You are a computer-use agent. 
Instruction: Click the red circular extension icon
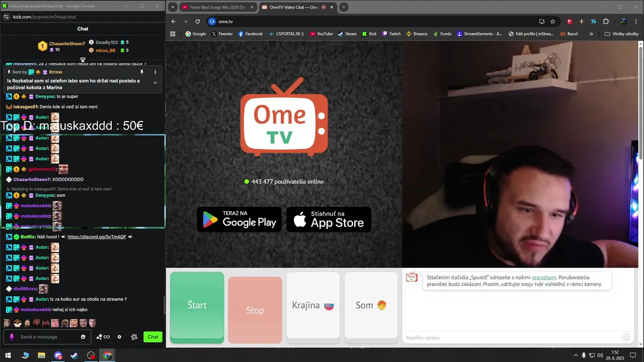[x=570, y=22]
